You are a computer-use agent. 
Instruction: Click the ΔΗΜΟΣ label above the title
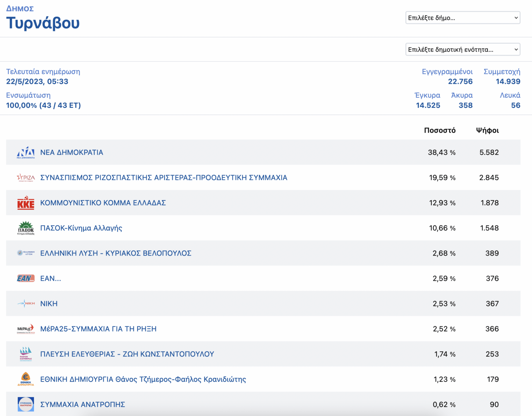point(20,9)
